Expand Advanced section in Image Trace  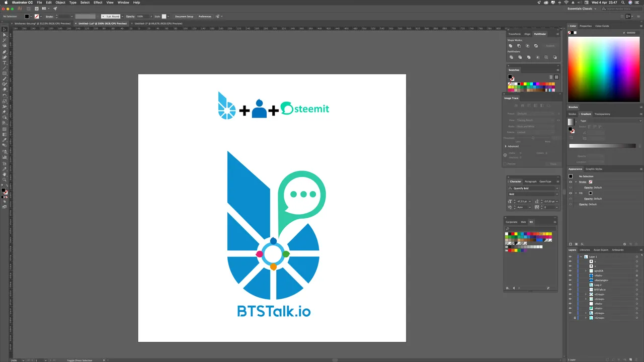(x=506, y=146)
